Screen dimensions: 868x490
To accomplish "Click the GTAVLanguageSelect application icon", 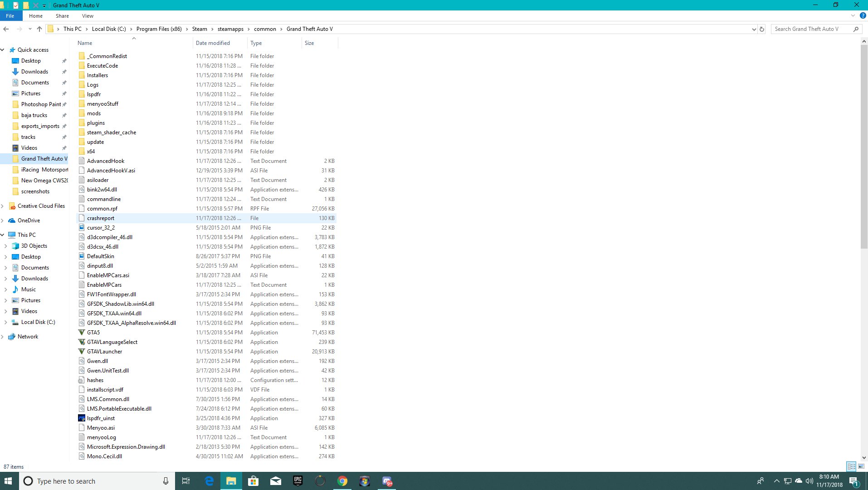I will pos(82,342).
